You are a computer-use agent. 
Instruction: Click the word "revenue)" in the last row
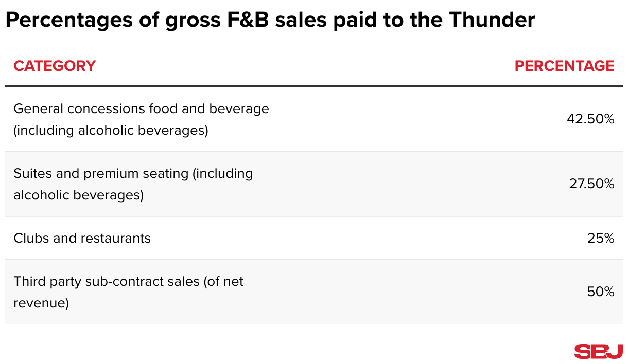click(41, 303)
